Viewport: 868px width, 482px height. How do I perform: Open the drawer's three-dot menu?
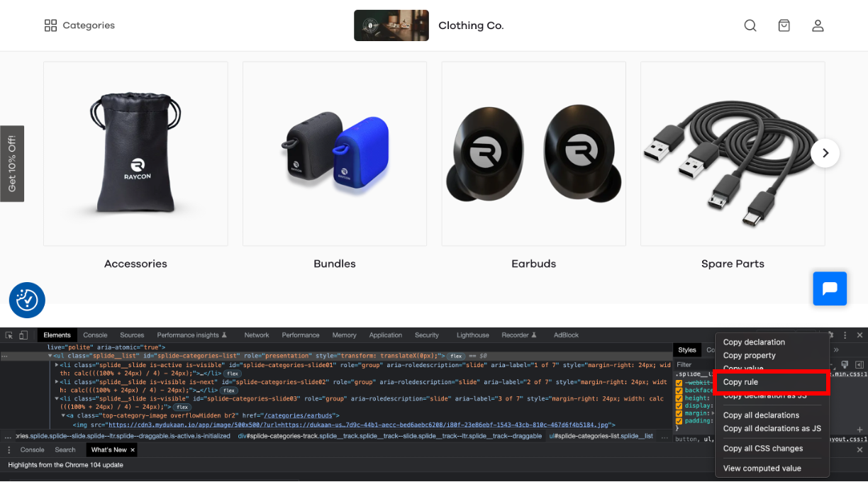[9, 450]
